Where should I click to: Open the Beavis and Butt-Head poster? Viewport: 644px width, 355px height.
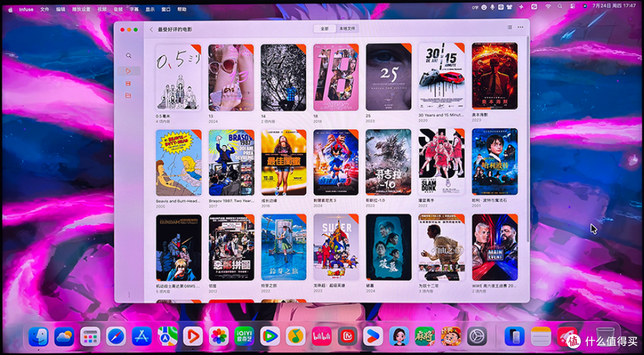[x=179, y=163]
